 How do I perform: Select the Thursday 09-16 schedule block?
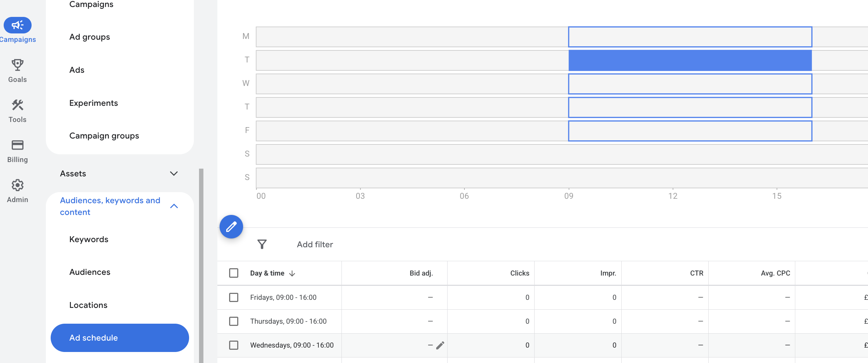click(690, 107)
